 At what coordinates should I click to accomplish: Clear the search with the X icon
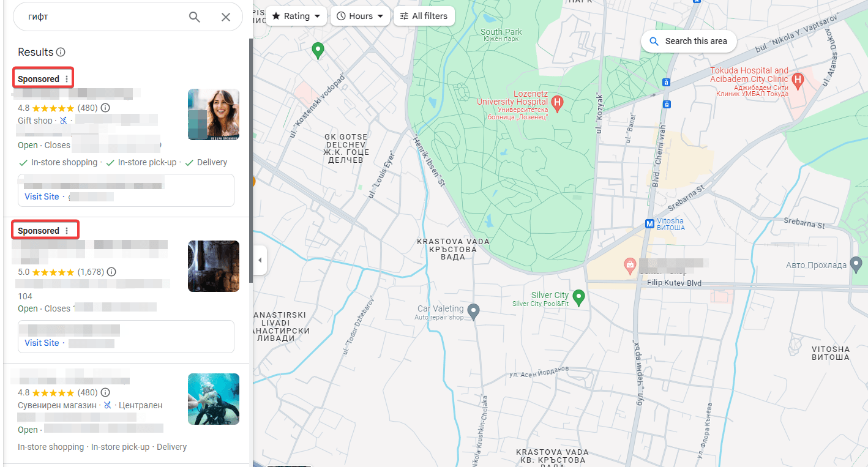point(226,17)
